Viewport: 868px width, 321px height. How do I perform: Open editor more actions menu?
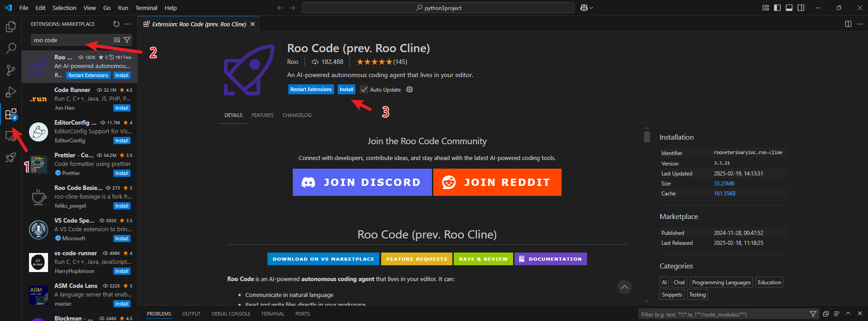(860, 24)
